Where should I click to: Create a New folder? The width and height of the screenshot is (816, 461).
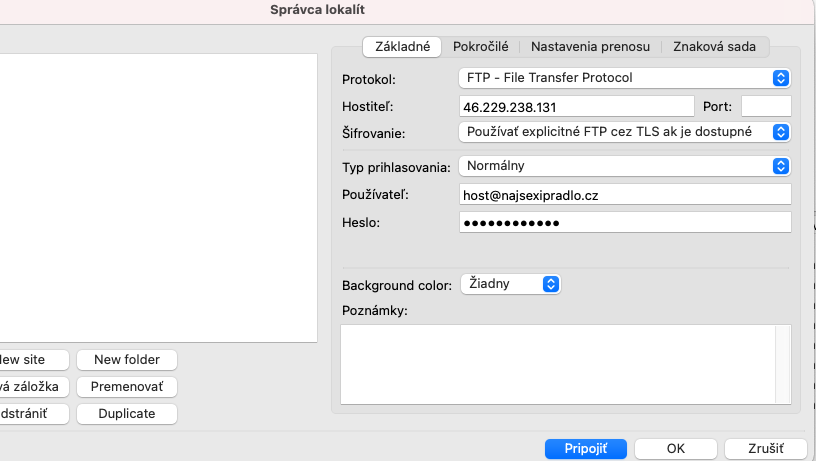click(127, 359)
